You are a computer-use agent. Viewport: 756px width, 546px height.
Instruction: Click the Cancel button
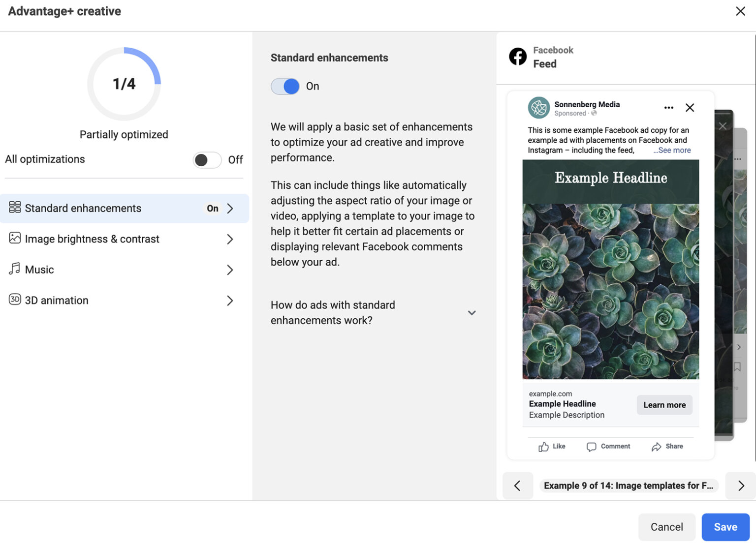tap(666, 527)
